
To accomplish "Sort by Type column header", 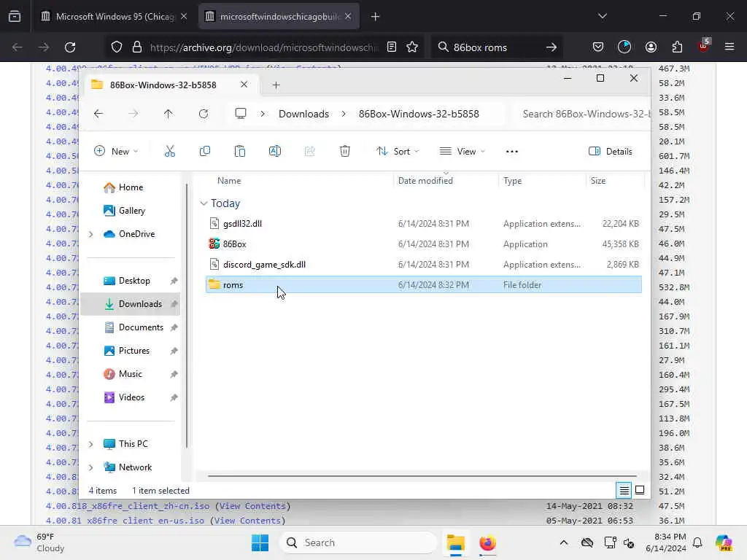I will coord(513,181).
